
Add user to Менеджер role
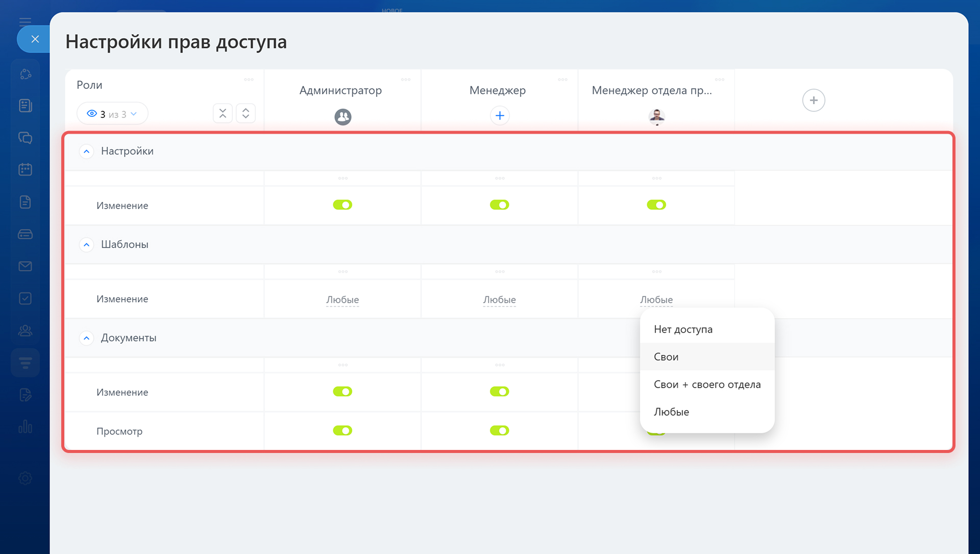pyautogui.click(x=500, y=116)
